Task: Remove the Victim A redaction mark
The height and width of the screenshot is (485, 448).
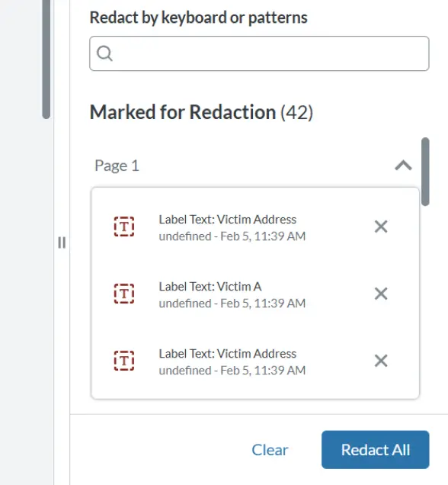Action: coord(381,294)
